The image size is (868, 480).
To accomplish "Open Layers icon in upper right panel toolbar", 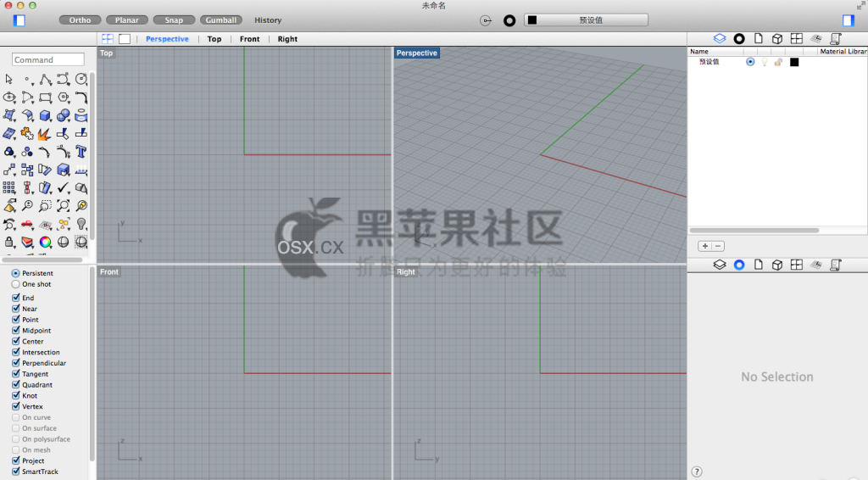I will pyautogui.click(x=719, y=38).
